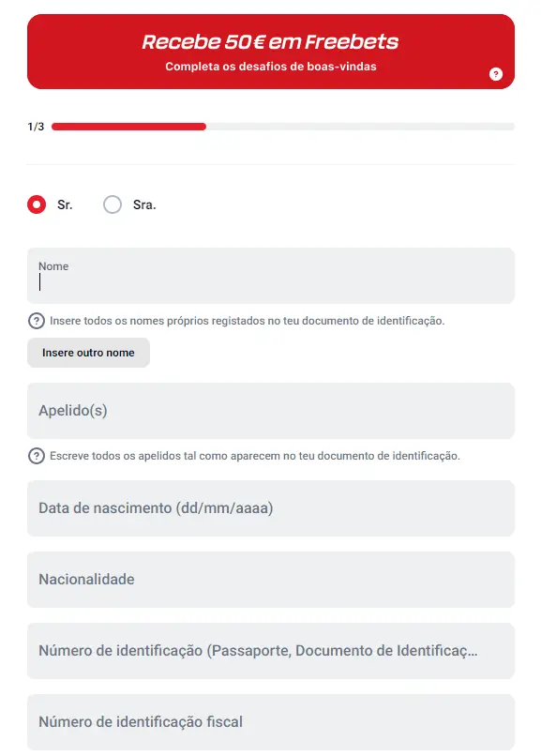
Task: Open the Nacionalidade selector
Action: (x=271, y=580)
